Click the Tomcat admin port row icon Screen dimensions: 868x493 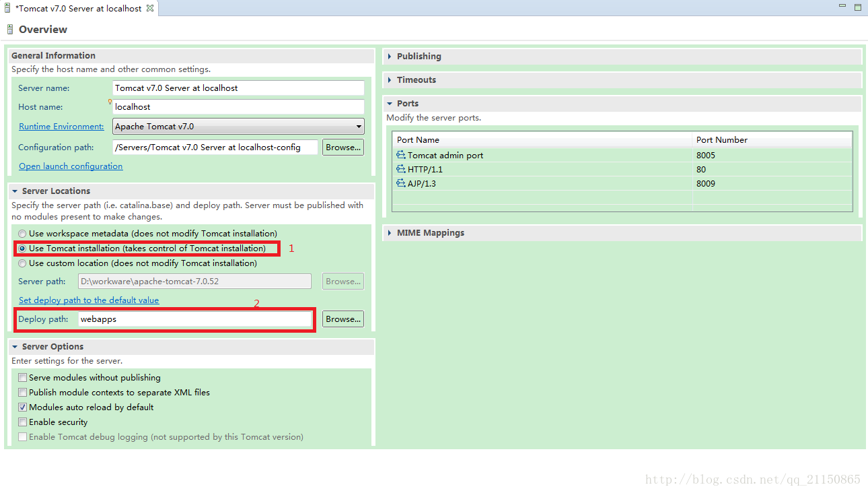coord(401,155)
